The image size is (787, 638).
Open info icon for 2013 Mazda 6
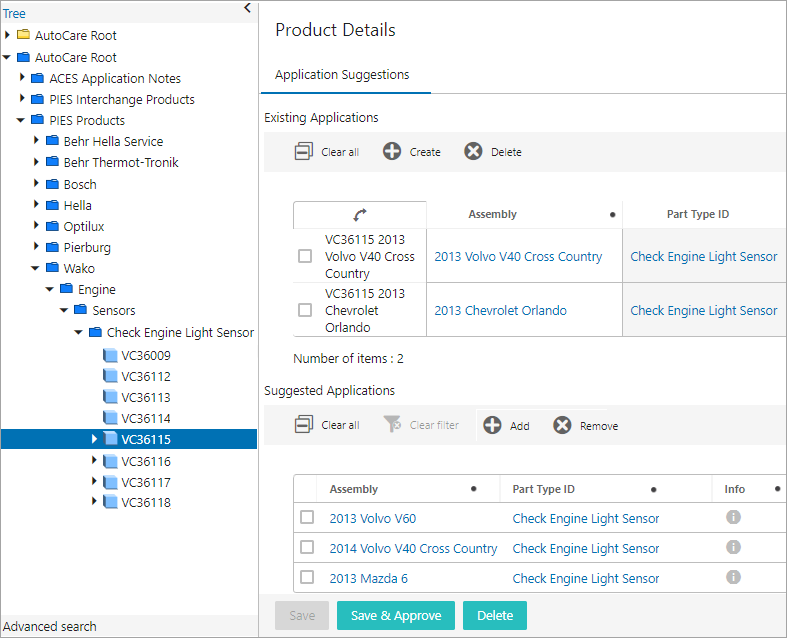[x=733, y=577]
